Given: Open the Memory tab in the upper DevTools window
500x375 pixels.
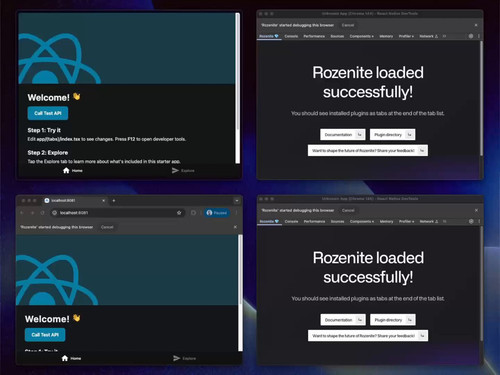Looking at the screenshot, I should 386,36.
